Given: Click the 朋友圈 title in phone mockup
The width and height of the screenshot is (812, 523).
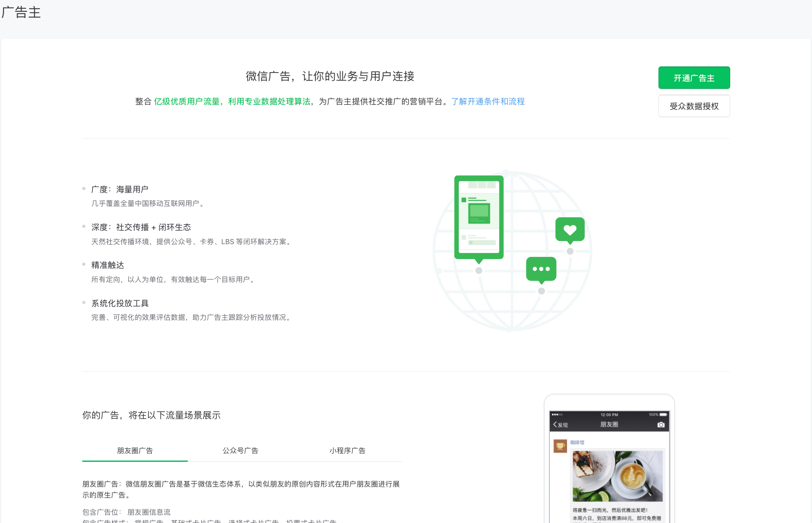Looking at the screenshot, I should pyautogui.click(x=609, y=424).
